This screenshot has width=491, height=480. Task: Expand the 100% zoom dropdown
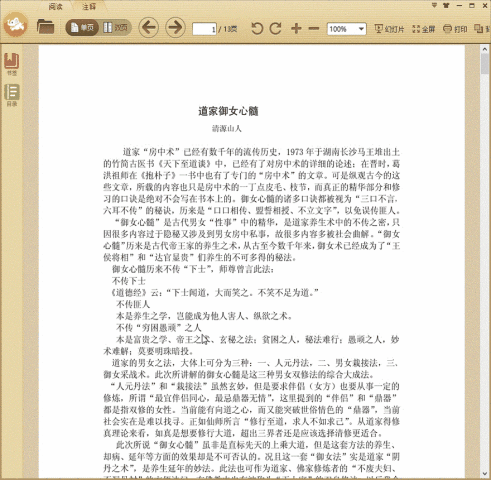coord(361,29)
